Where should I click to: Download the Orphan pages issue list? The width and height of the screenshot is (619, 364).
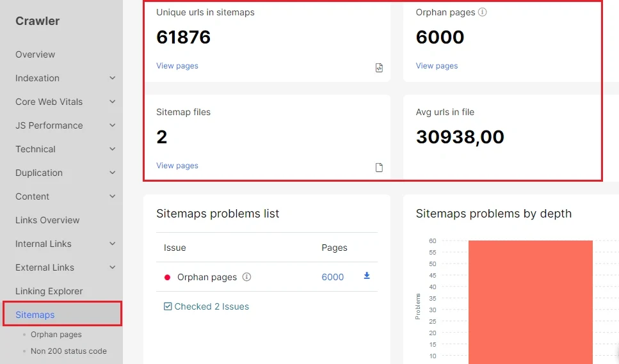(x=367, y=276)
